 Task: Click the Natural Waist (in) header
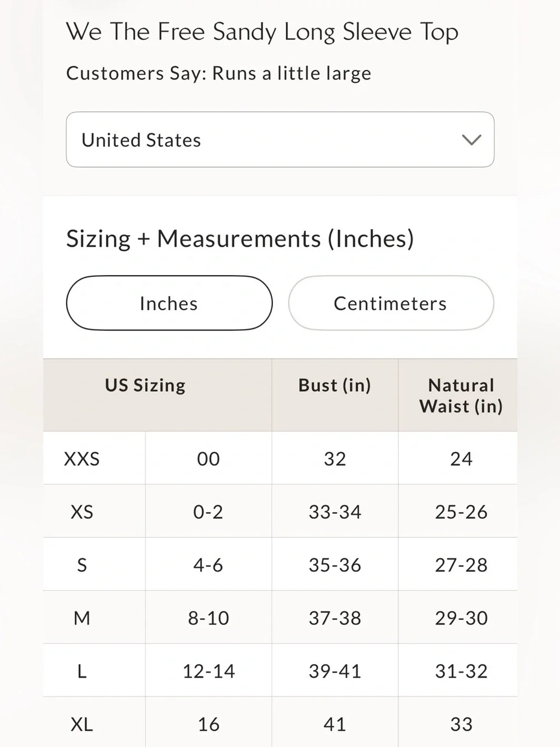point(461,396)
